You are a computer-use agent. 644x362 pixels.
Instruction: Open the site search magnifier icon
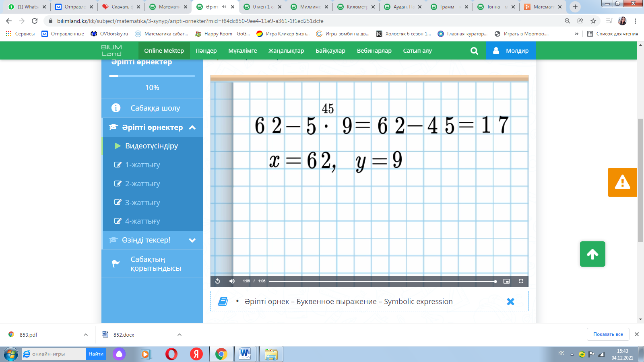coord(475,51)
